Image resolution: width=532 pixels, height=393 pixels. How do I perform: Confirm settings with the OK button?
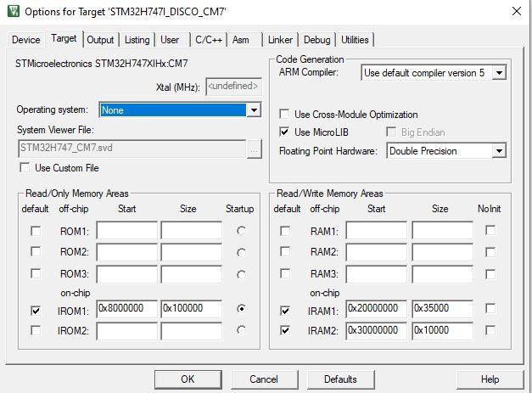click(x=188, y=379)
